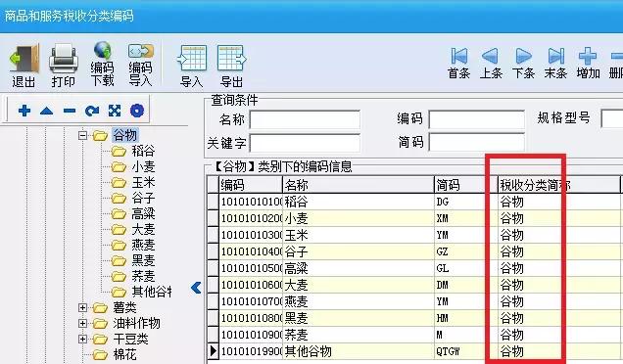Click the 其他谷物 name cell in the table
The height and width of the screenshot is (364, 623).
click(x=359, y=351)
